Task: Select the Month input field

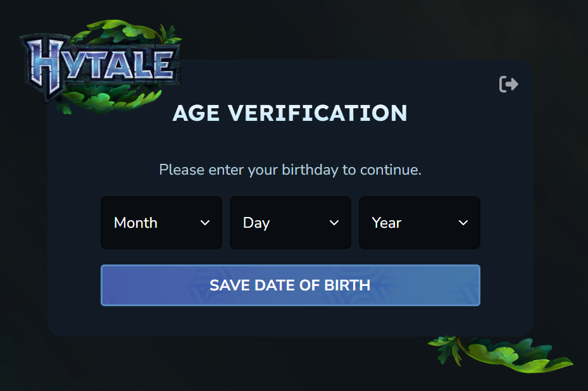Action: [161, 223]
